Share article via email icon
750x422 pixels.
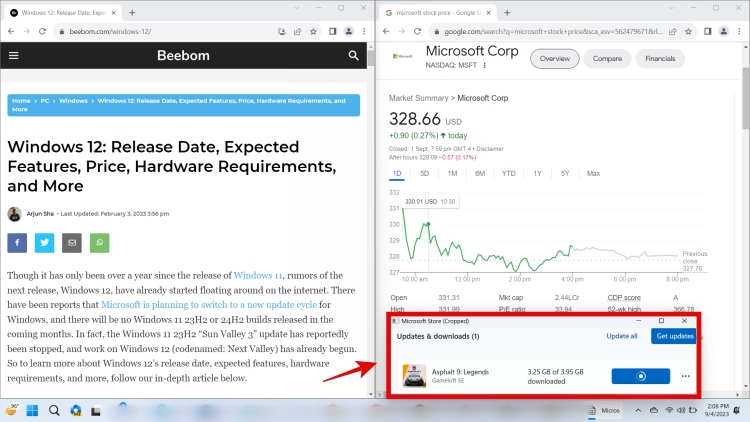pos(72,243)
